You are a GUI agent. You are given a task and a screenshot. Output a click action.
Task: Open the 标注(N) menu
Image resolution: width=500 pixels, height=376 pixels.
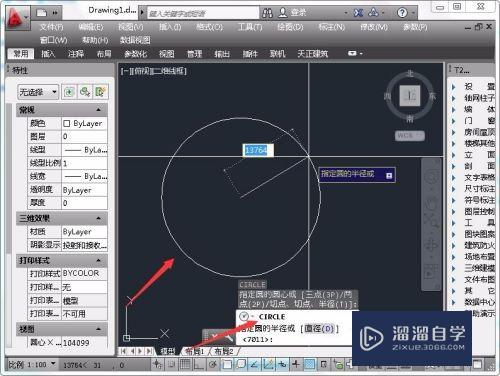(x=331, y=27)
